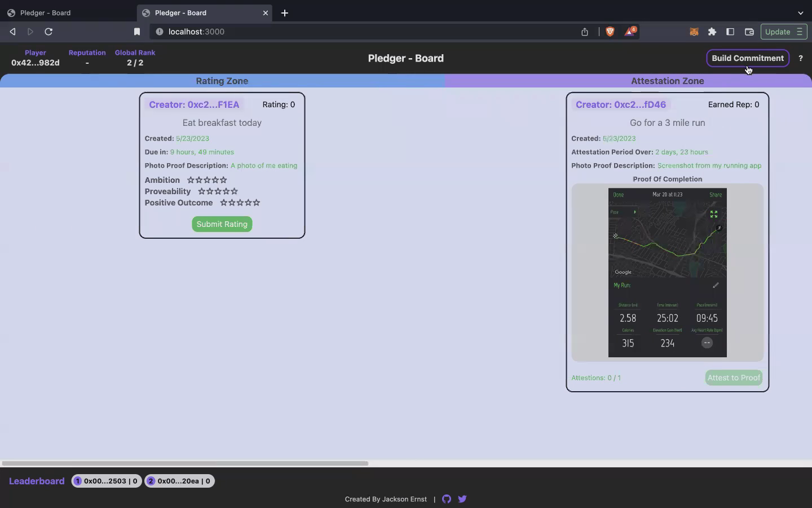This screenshot has width=812, height=508.
Task: Click the horizontal scrollbar above the leaderboard
Action: pyautogui.click(x=185, y=463)
